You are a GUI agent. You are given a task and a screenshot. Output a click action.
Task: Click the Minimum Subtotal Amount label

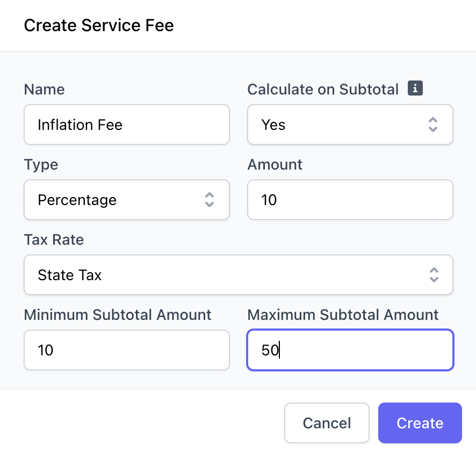[x=118, y=315]
